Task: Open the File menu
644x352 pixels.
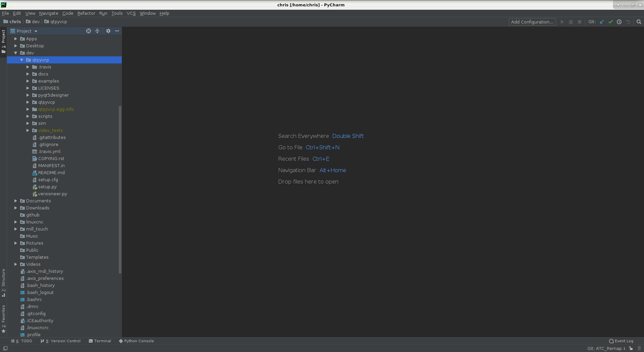Action: click(5, 13)
